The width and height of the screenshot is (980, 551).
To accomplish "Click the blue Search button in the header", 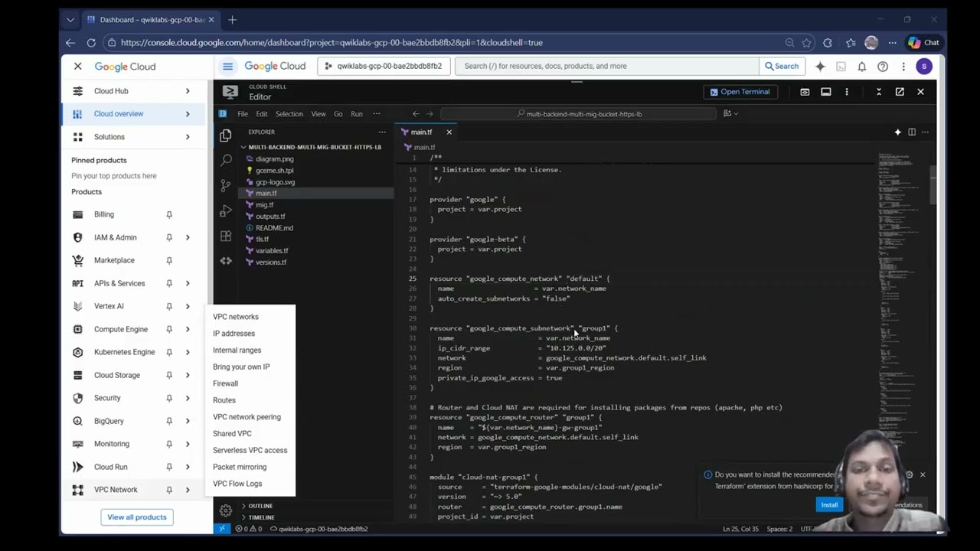I will 781,67.
